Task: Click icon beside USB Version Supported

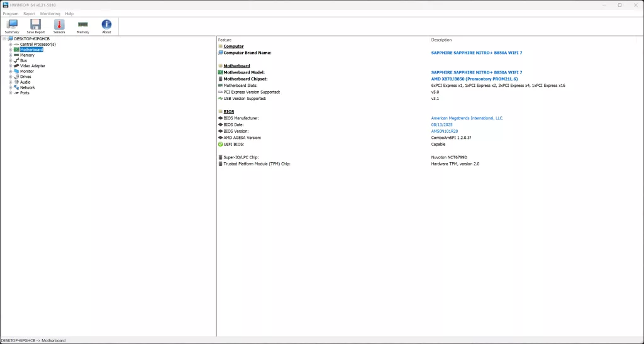Action: tap(221, 99)
